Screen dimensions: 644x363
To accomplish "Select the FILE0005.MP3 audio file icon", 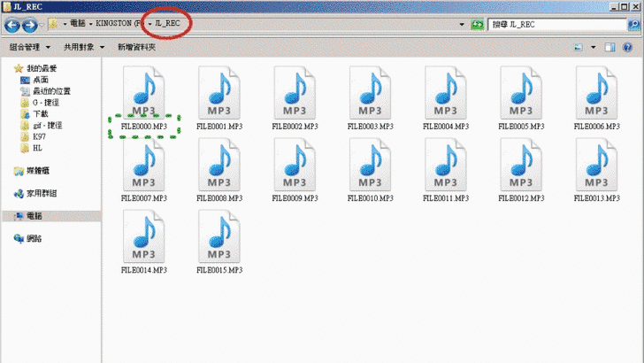I will coord(521,92).
